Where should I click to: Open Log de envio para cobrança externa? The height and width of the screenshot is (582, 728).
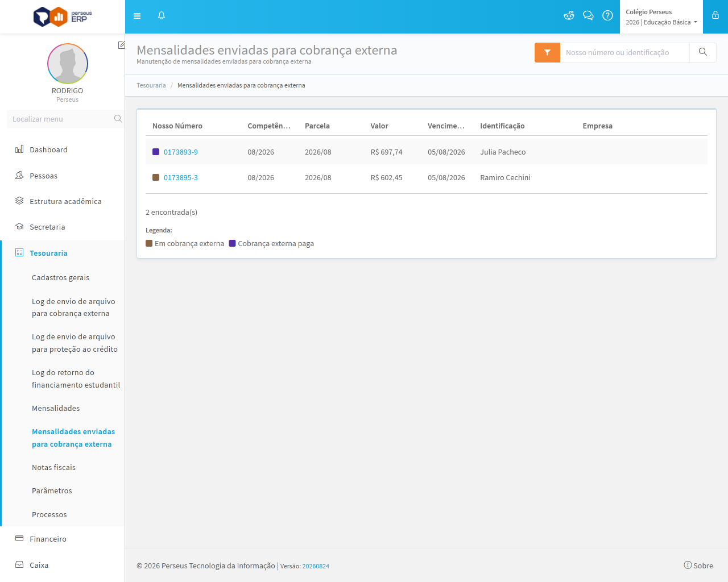(x=73, y=307)
